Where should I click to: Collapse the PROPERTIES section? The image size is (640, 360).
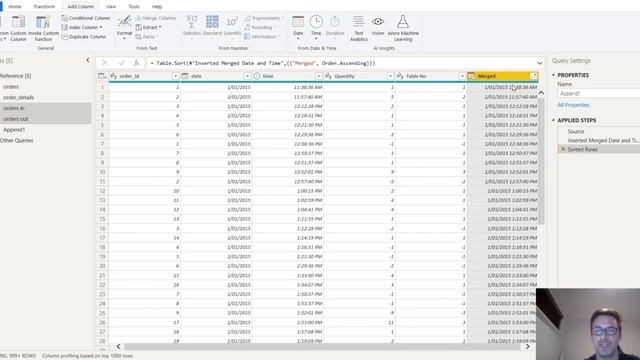tap(554, 75)
